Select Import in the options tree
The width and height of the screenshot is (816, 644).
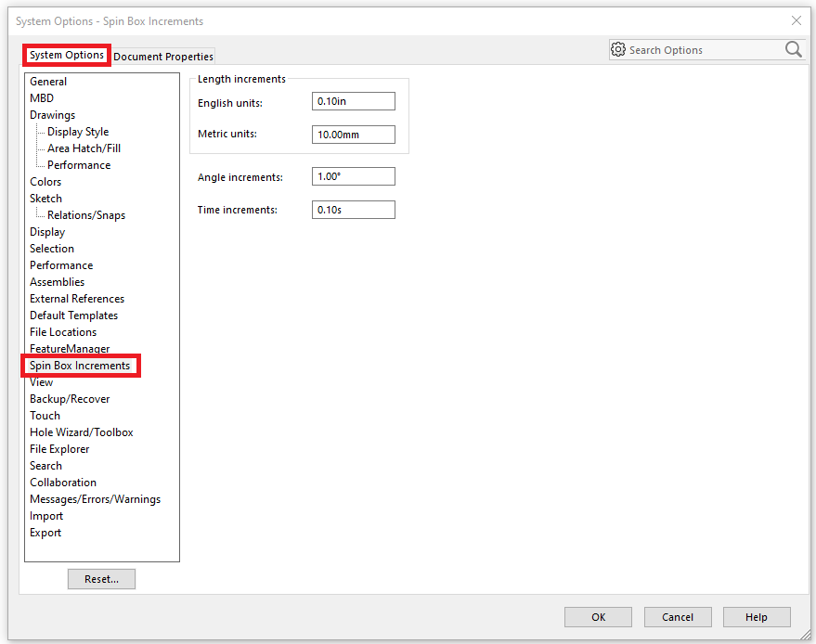[x=46, y=516]
